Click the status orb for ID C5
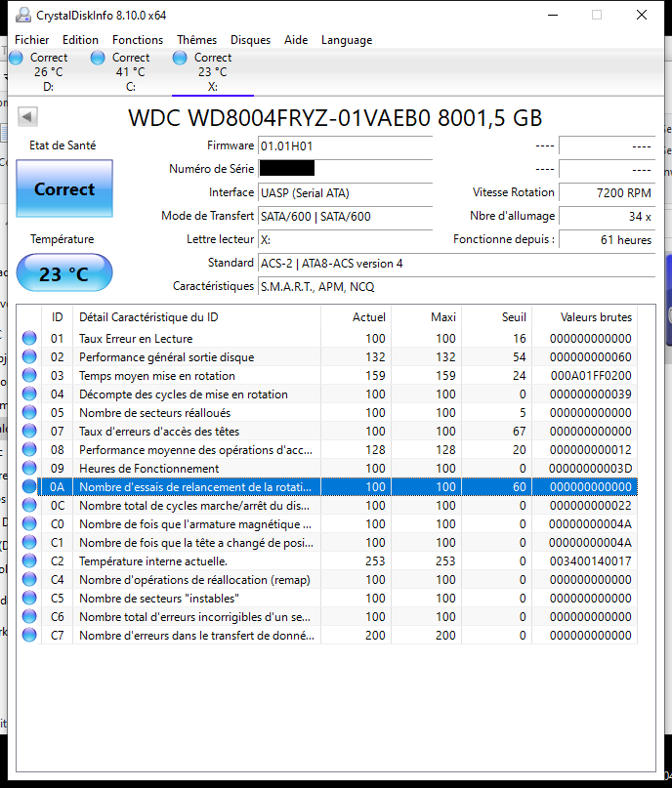The height and width of the screenshot is (788, 672). (x=29, y=598)
